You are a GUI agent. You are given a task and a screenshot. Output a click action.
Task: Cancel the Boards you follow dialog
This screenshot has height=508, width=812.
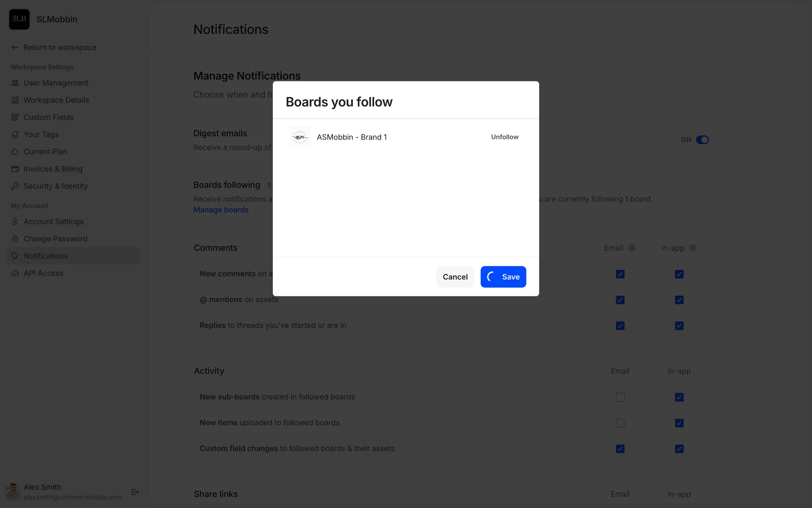(x=455, y=277)
